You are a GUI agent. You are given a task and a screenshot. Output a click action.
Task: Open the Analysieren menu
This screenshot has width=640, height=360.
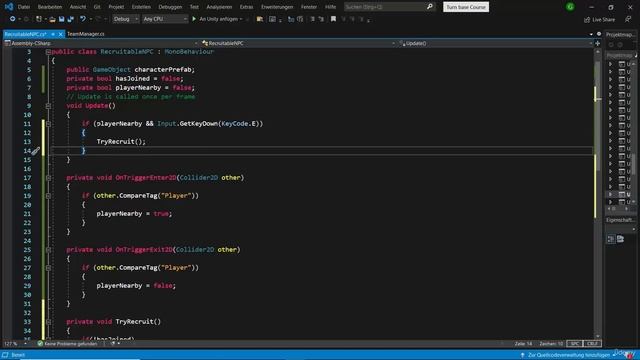(x=219, y=7)
